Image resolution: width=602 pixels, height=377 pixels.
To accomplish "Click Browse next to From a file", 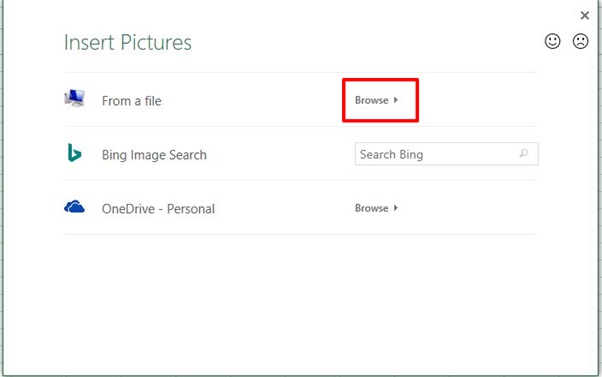I will [376, 100].
